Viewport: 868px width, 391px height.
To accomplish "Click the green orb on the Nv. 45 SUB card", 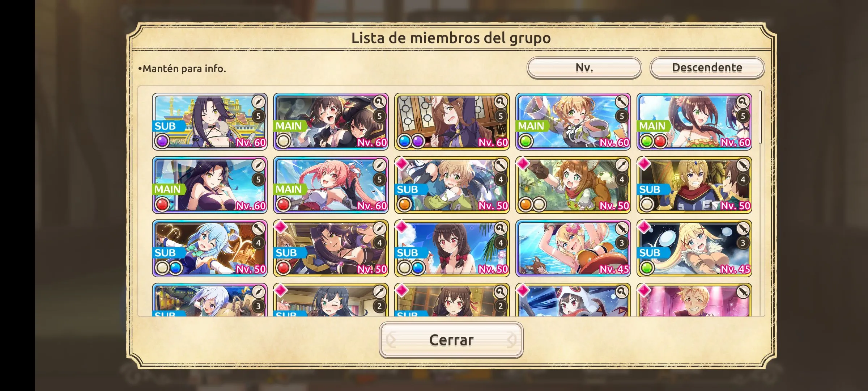I will point(647,268).
